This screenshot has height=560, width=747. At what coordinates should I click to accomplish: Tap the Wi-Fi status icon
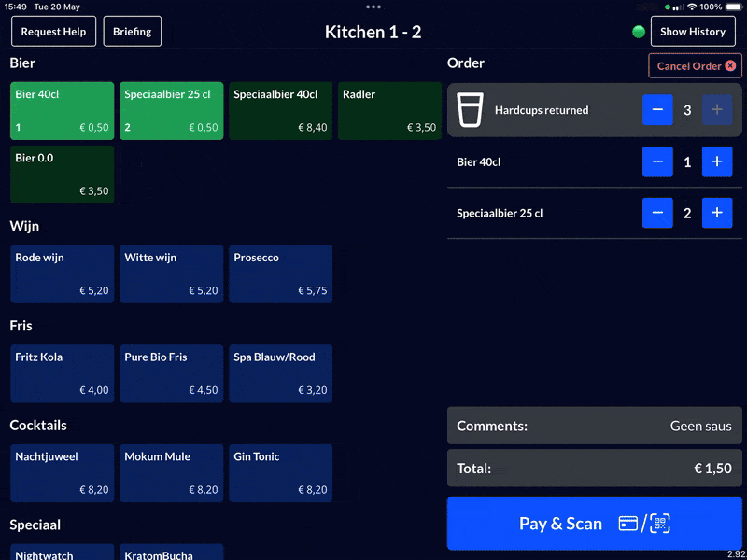692,7
